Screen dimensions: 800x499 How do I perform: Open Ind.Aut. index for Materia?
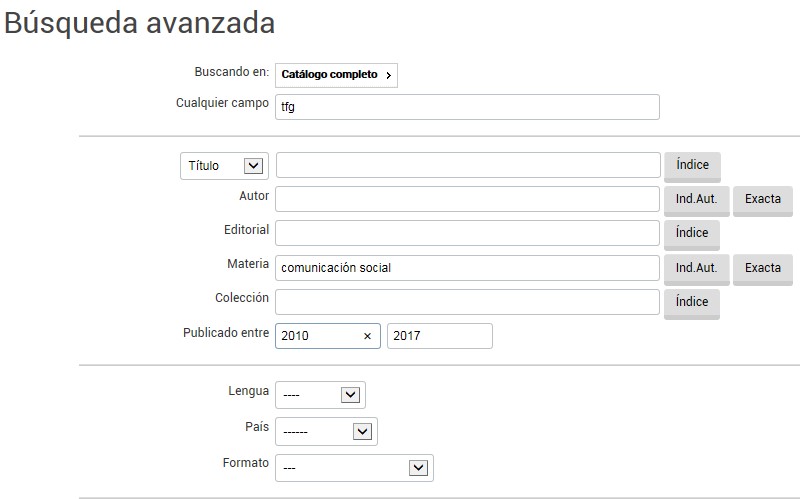(696, 268)
